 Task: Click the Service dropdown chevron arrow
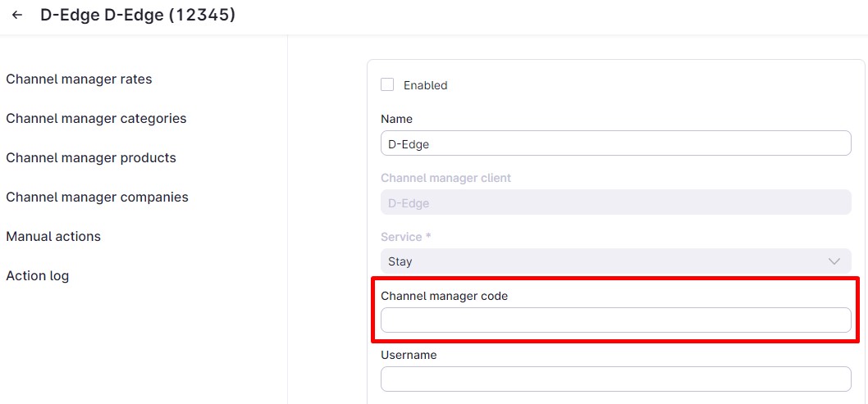(834, 261)
